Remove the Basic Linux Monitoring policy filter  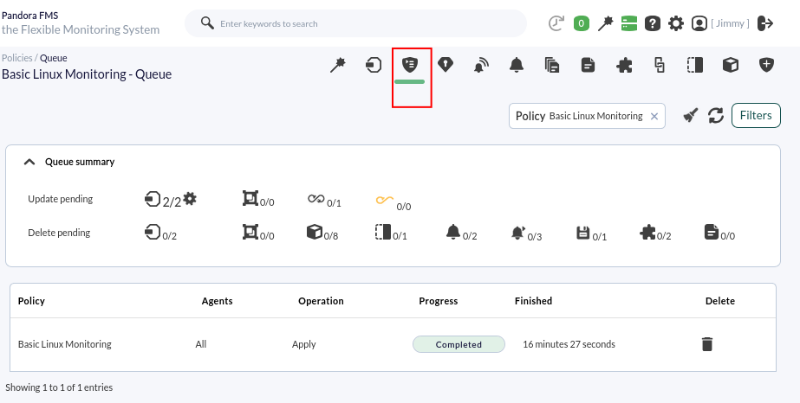[654, 116]
